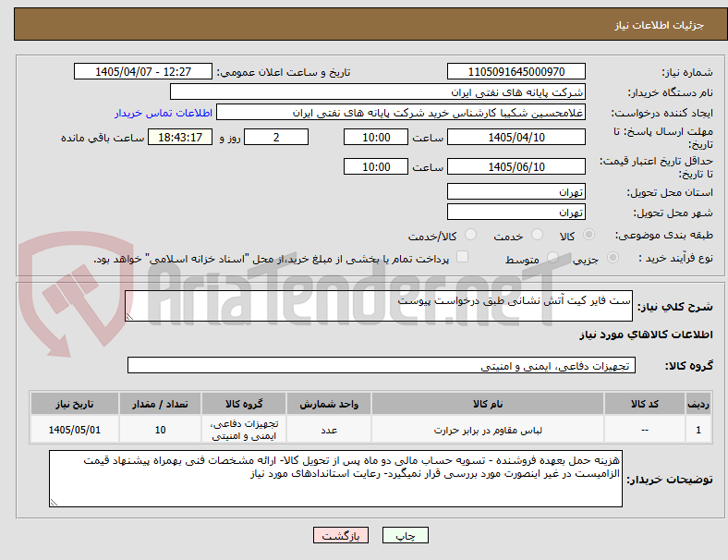Click the price validity hour field 10:00
Image resolution: width=728 pixels, height=560 pixels.
[376, 166]
